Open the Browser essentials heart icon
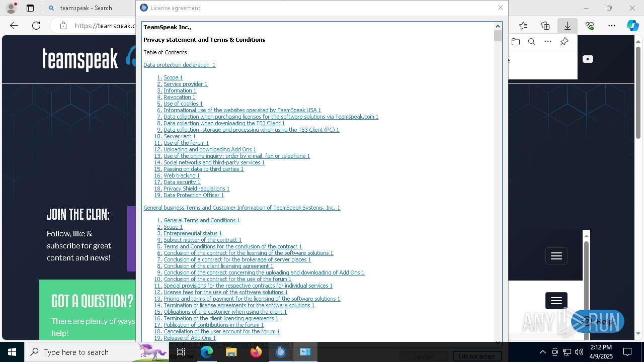This screenshot has width=644, height=362. pos(590,26)
